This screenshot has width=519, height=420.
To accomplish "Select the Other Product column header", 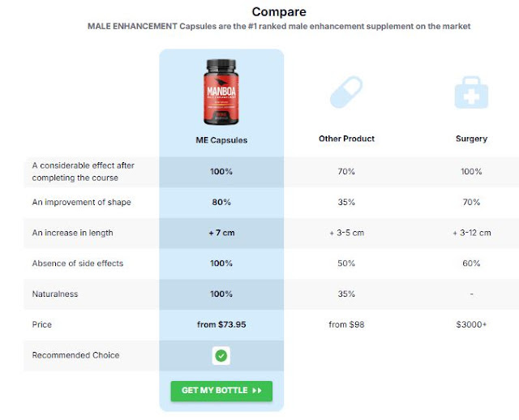I will click(x=346, y=139).
